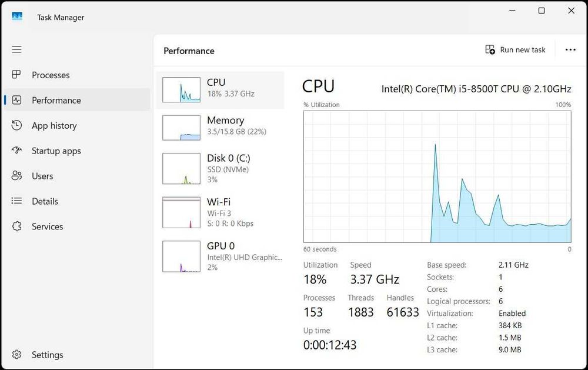Open the App history page
Screen dimensions: 588x370
click(x=54, y=125)
